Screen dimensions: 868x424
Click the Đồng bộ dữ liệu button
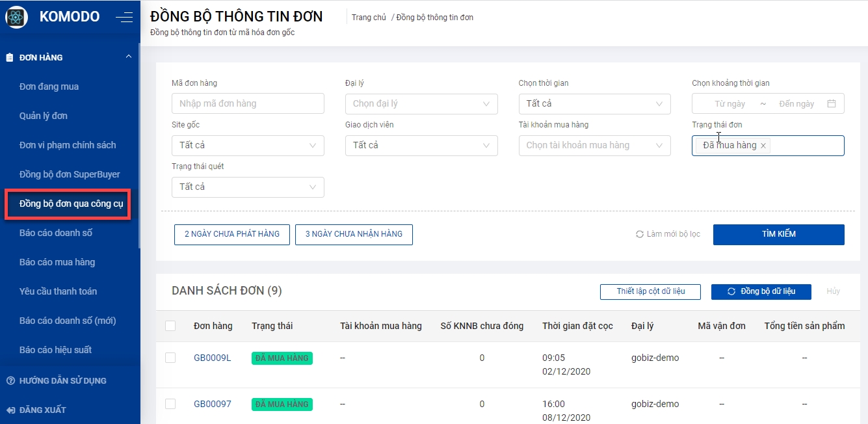pos(761,291)
